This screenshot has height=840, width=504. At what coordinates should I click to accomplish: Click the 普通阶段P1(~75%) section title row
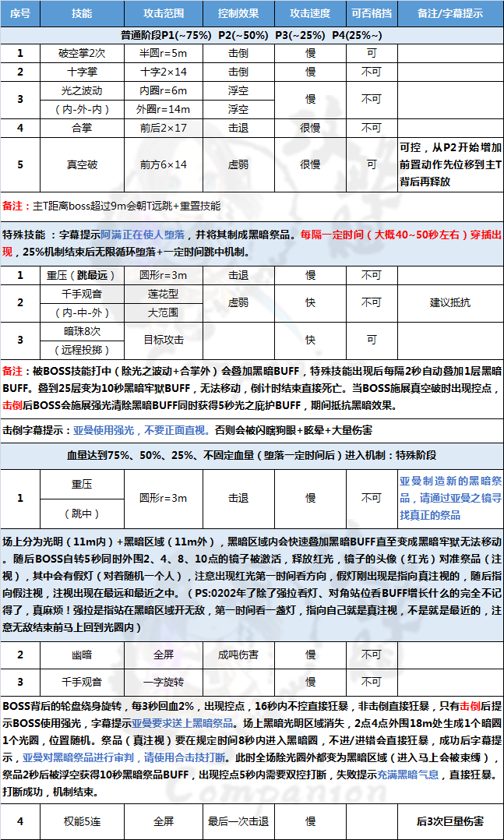[252, 35]
